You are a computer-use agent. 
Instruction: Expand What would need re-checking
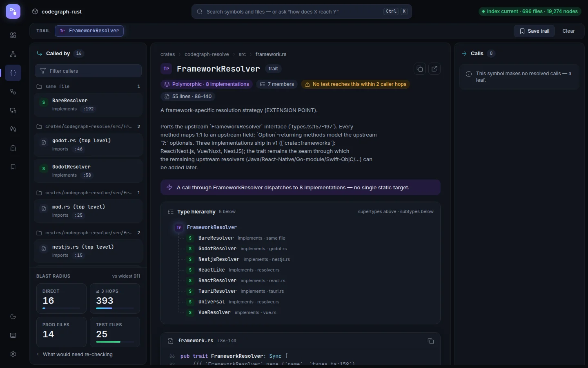point(75,355)
